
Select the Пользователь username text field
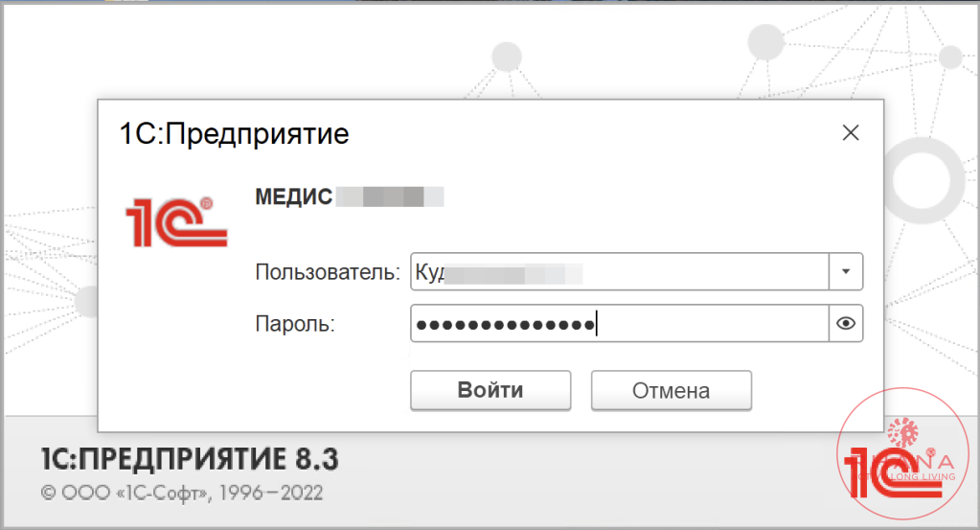click(x=620, y=271)
